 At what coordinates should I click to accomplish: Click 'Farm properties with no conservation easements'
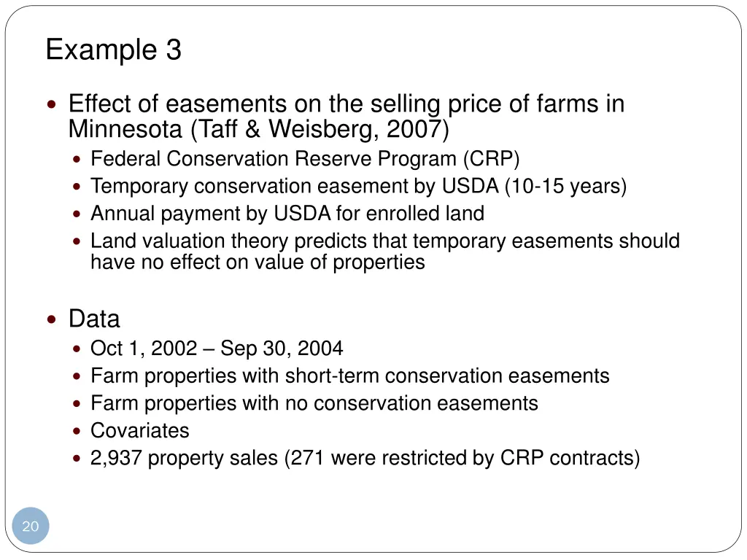pyautogui.click(x=314, y=403)
